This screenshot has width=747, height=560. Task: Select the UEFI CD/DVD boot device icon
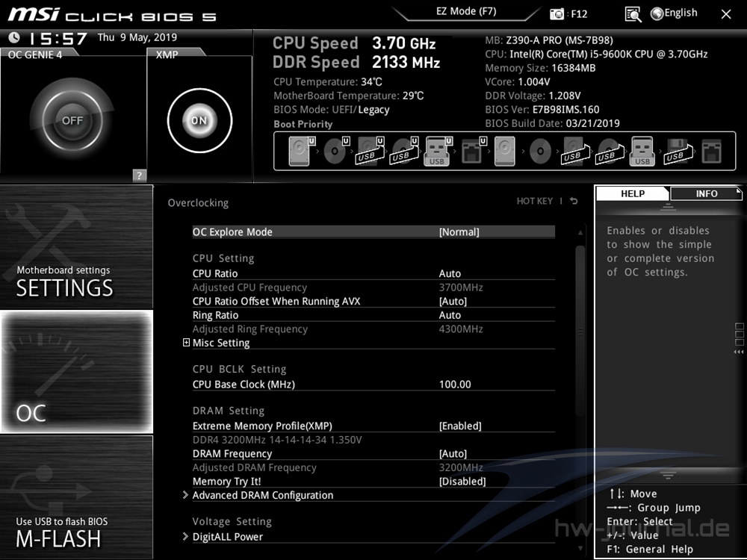click(336, 151)
